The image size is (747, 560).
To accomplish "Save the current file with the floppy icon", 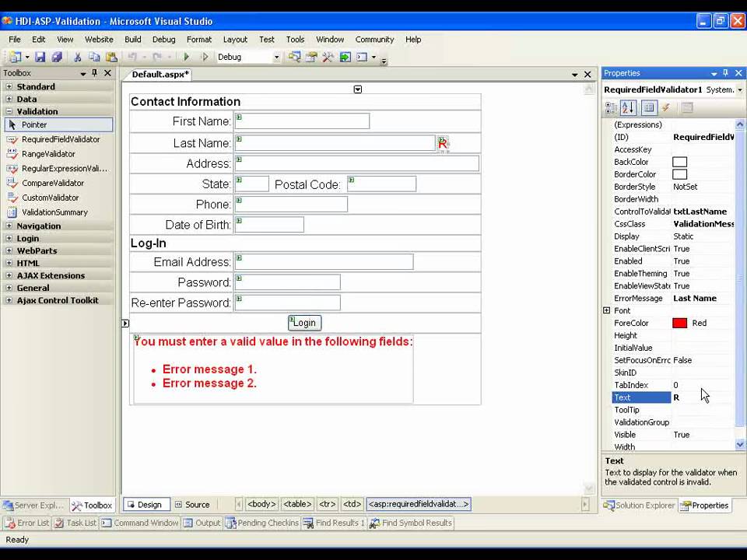I will pos(40,57).
